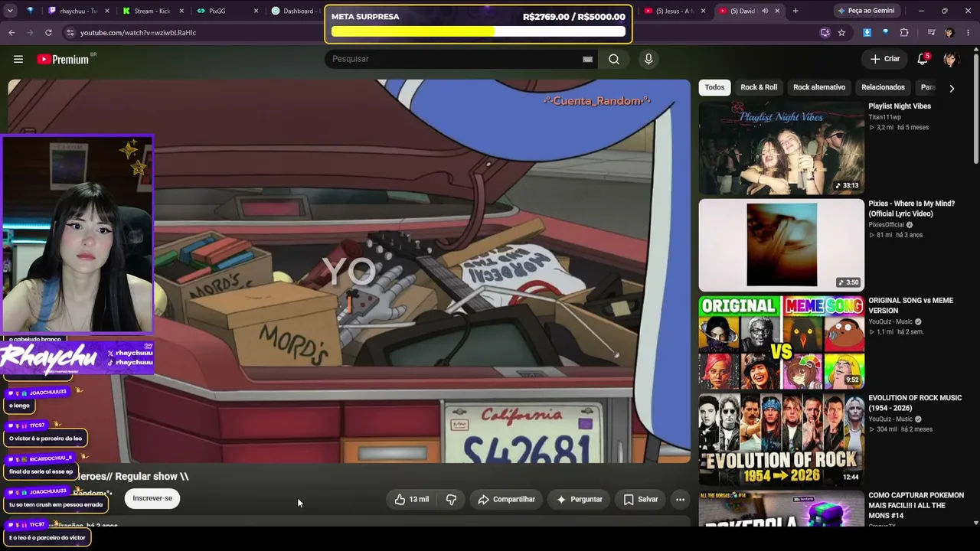The width and height of the screenshot is (980, 551).
Task: Go to YouTube Premium home logo
Action: [x=63, y=59]
